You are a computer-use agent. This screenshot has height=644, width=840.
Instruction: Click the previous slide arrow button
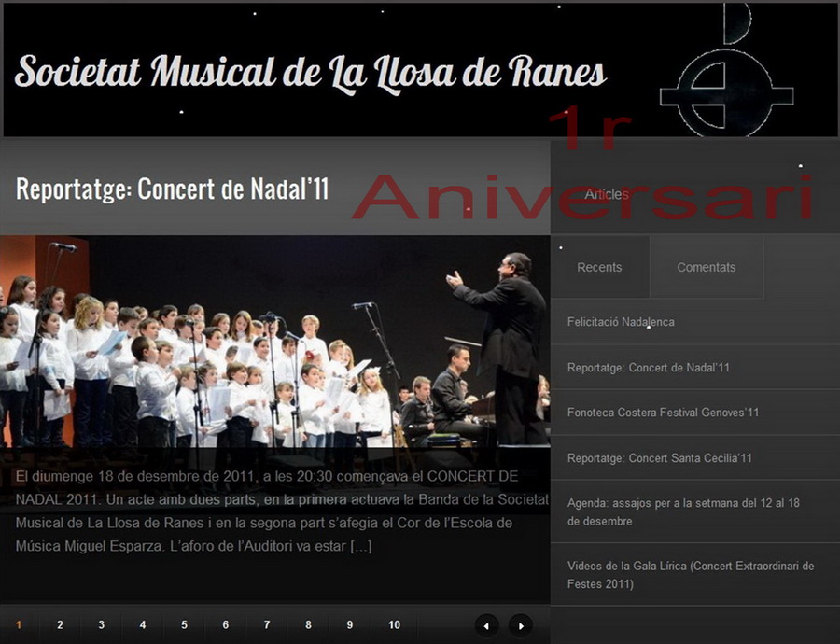pyautogui.click(x=486, y=625)
